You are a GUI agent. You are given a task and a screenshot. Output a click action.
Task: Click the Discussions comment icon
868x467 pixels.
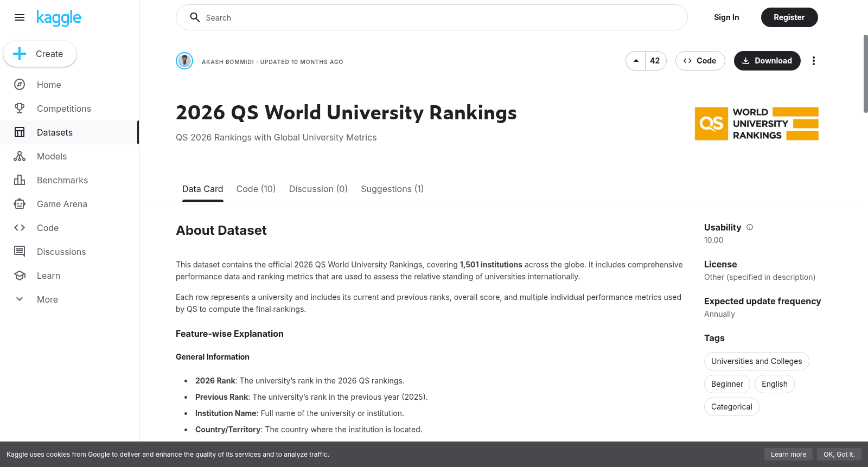20,252
